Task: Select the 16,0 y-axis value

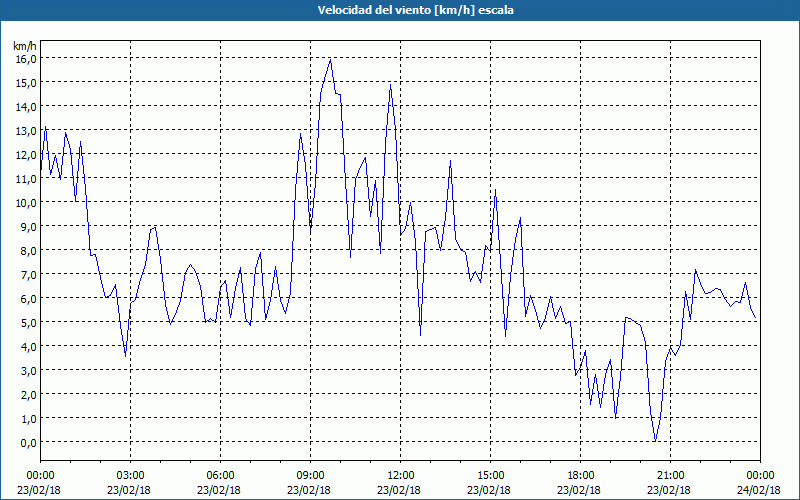Action: click(x=28, y=59)
